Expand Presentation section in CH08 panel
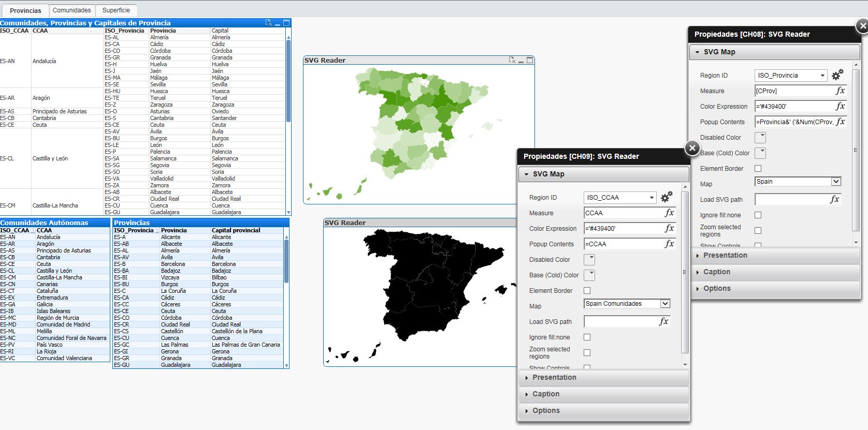This screenshot has width=868, height=430. point(775,255)
